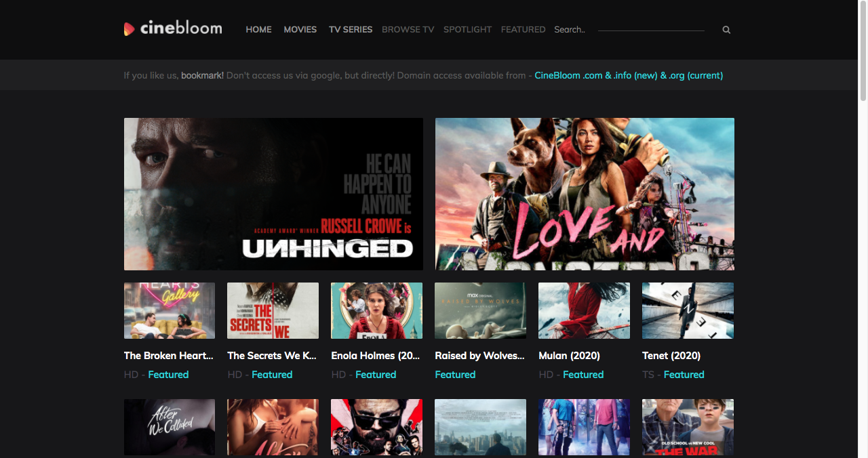Viewport: 868px width, 458px height.
Task: Open The Broken Hearts Gallery thumbnail
Action: coord(170,310)
